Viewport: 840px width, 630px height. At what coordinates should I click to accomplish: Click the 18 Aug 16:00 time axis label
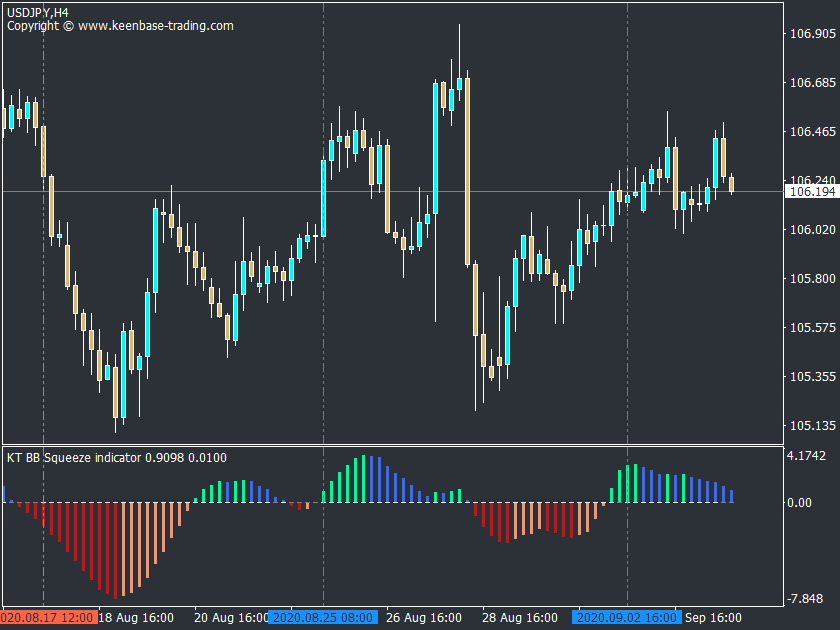click(136, 618)
